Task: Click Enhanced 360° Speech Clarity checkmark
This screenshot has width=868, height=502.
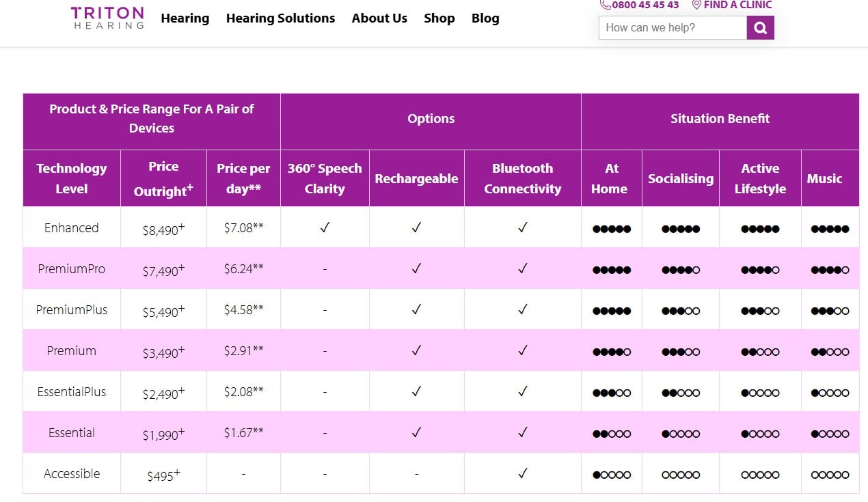Action: tap(325, 227)
